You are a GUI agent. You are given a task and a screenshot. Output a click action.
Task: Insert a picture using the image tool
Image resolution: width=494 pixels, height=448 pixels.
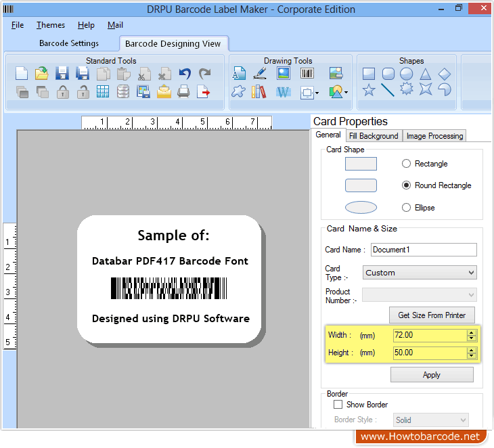coord(284,73)
